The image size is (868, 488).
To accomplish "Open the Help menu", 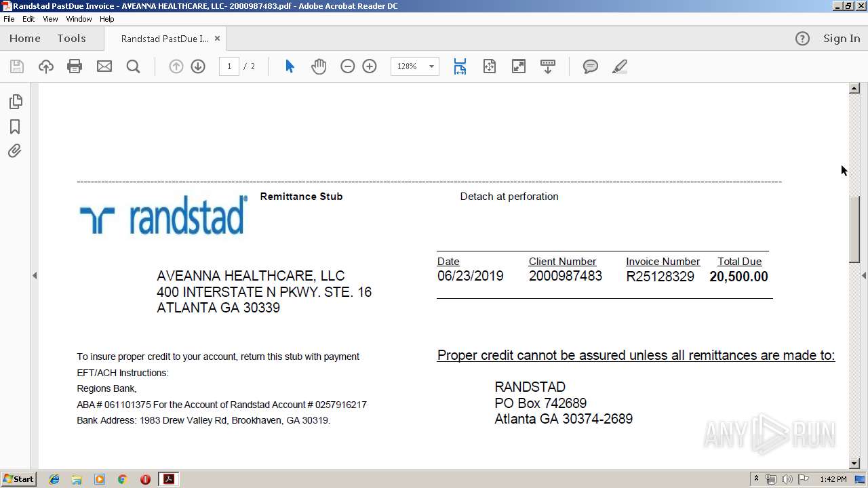I will click(107, 19).
